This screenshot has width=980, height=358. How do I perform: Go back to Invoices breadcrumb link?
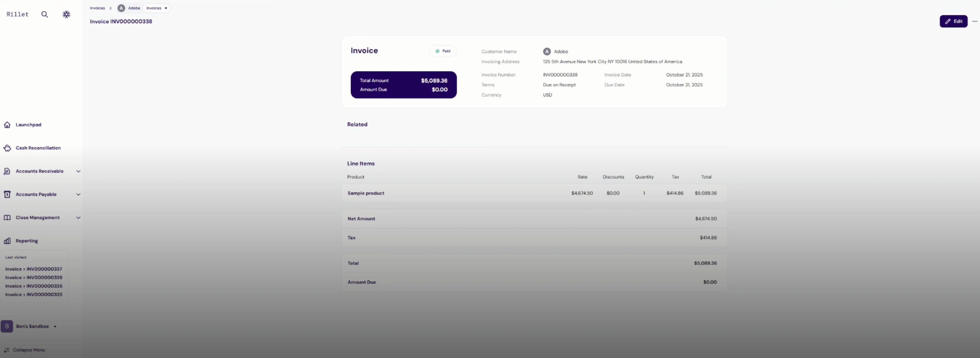[x=97, y=8]
